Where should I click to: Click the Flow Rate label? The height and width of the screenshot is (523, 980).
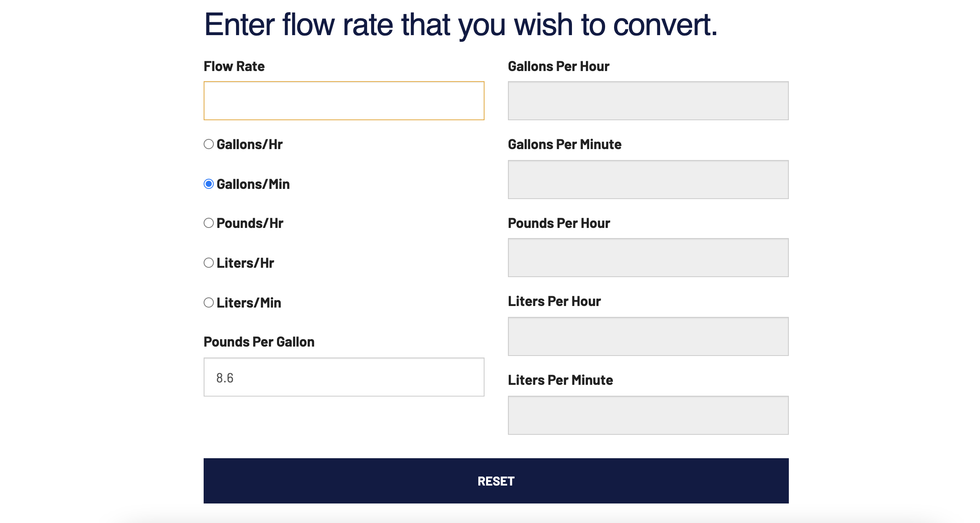tap(234, 66)
